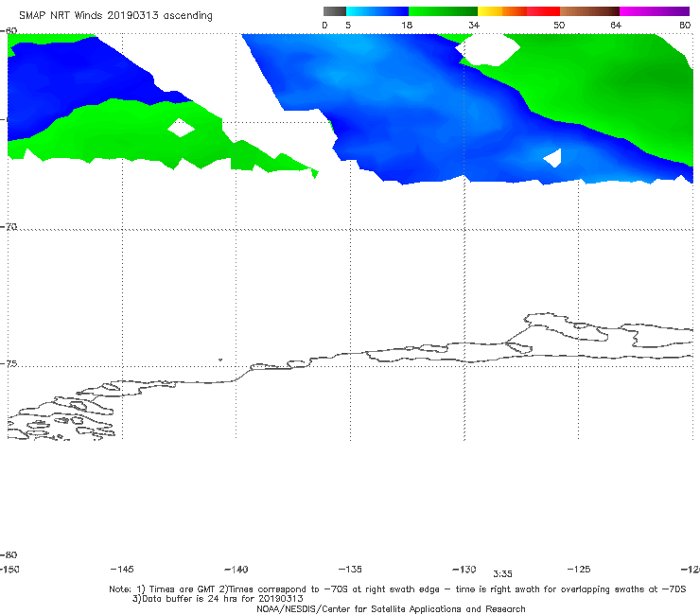The height and width of the screenshot is (615, 700).
Task: Click the '80' color bar label
Action: pyautogui.click(x=685, y=26)
